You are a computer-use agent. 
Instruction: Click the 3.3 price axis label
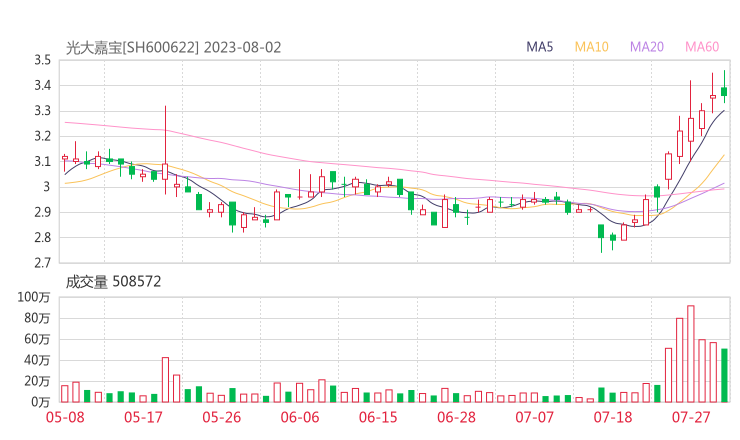(x=42, y=111)
